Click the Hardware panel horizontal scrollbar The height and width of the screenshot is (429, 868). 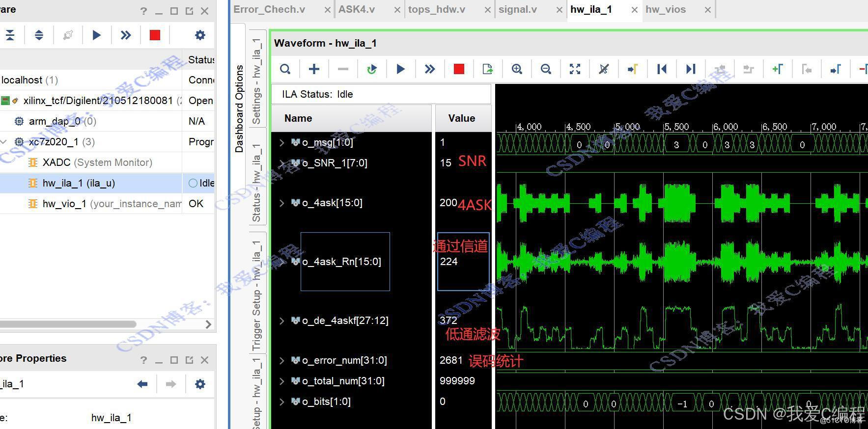[x=68, y=324]
